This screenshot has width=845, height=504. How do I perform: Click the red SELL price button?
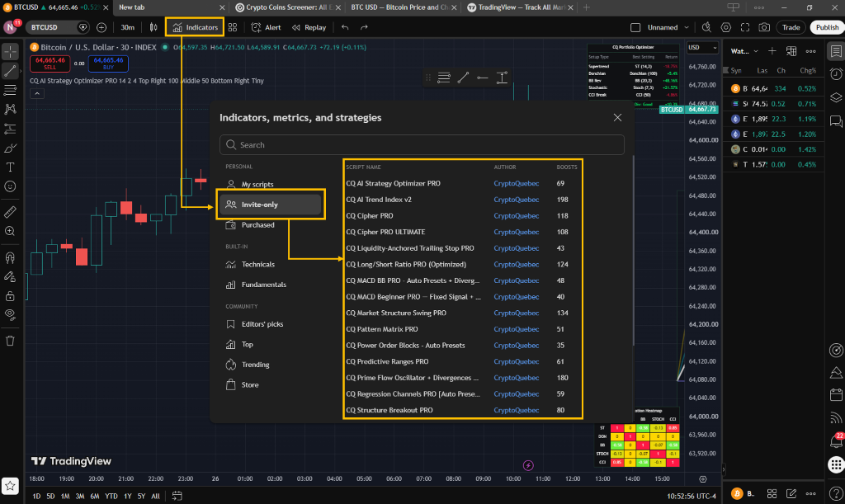tap(50, 64)
